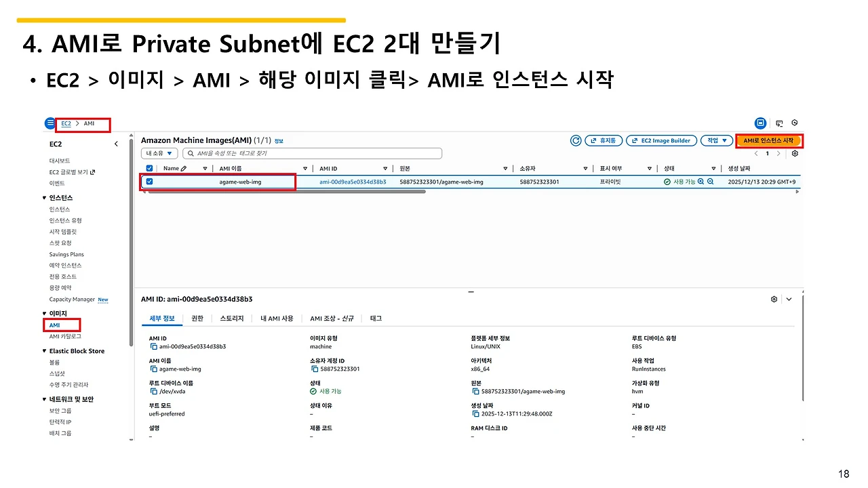Sort by the 표시 여부 column arrow
Image resolution: width=868 pixels, height=488 pixels.
click(649, 168)
